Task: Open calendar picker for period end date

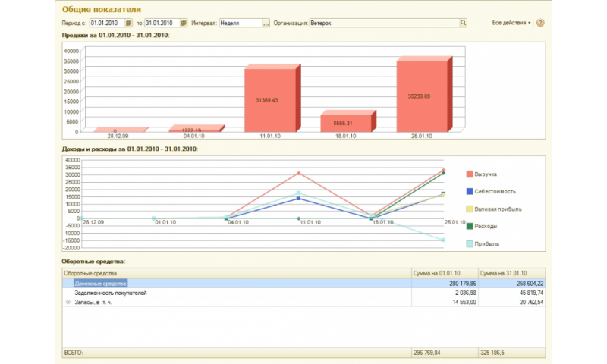Action: click(184, 24)
